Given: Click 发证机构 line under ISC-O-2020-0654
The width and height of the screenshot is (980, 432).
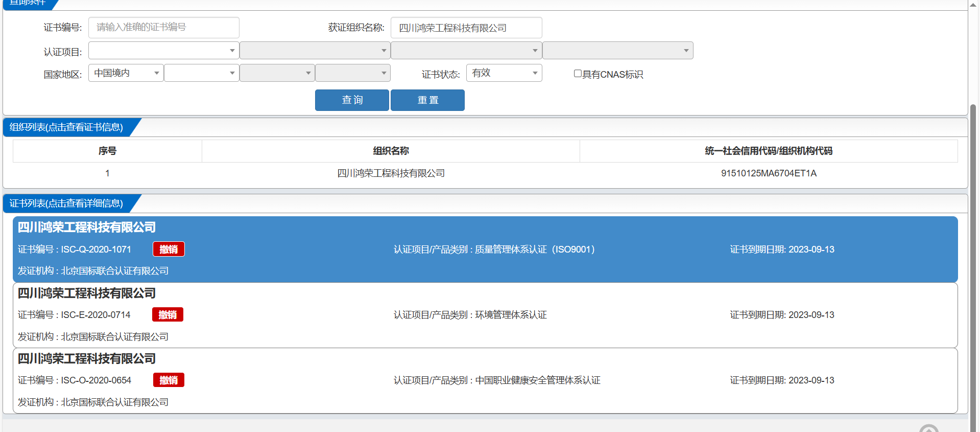Looking at the screenshot, I should click(93, 402).
